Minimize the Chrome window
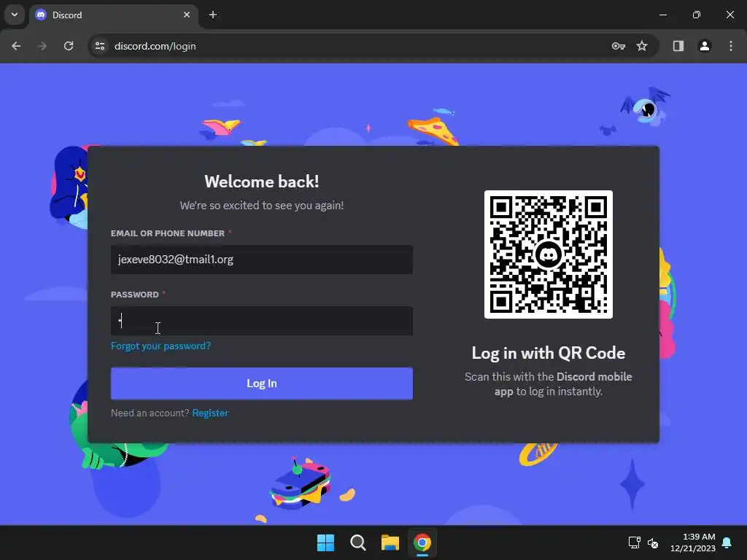747x560 pixels. point(662,15)
